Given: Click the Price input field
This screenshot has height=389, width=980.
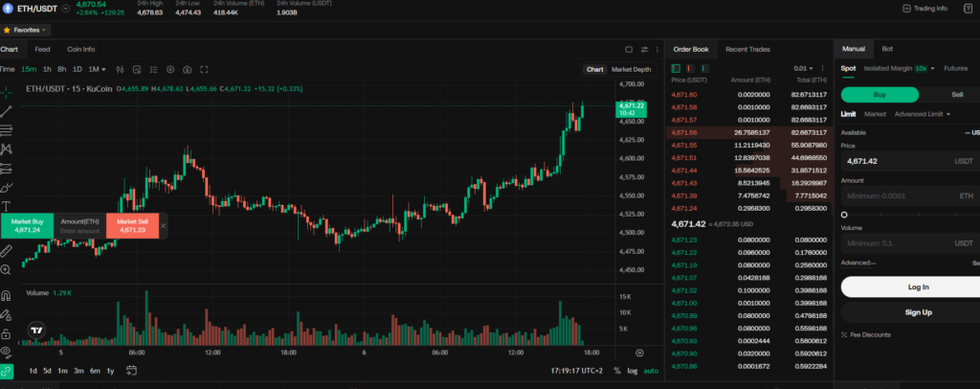Looking at the screenshot, I should [900, 162].
